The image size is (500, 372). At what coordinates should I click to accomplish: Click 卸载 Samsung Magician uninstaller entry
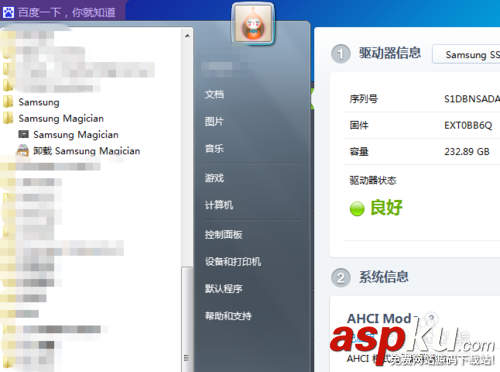[86, 151]
